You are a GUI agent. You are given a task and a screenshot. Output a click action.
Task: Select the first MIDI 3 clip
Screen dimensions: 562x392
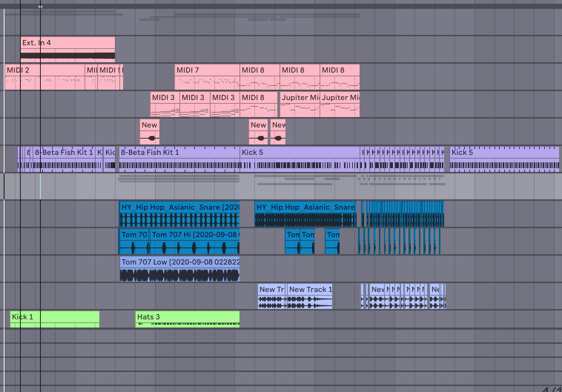165,104
